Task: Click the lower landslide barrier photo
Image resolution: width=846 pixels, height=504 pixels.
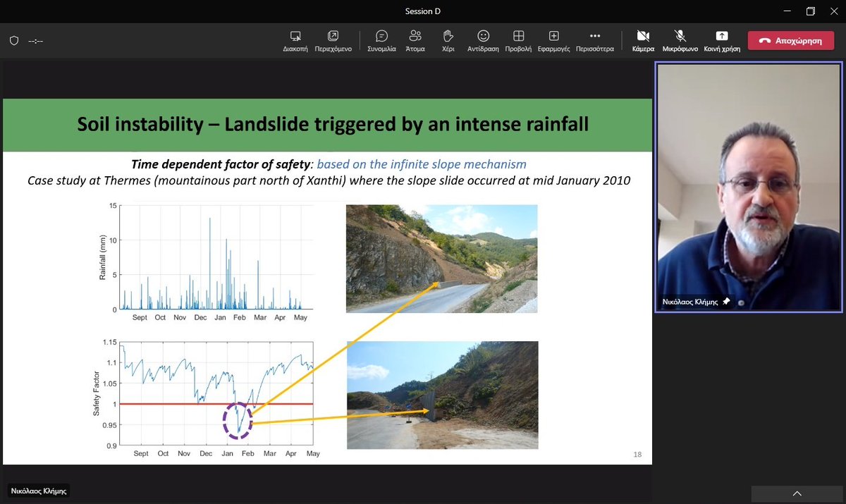Action: 442,395
